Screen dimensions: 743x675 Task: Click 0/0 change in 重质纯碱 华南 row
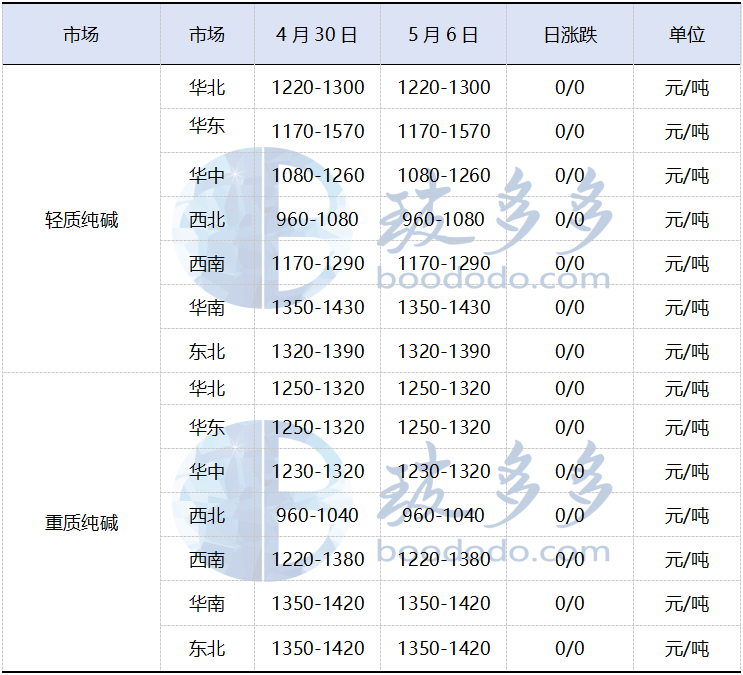570,604
